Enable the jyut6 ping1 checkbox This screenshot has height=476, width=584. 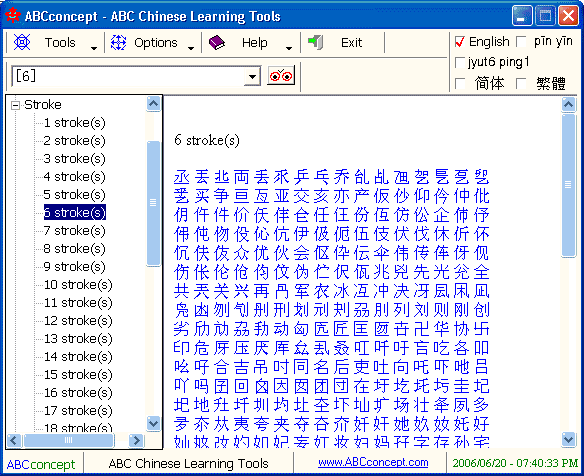tap(460, 62)
